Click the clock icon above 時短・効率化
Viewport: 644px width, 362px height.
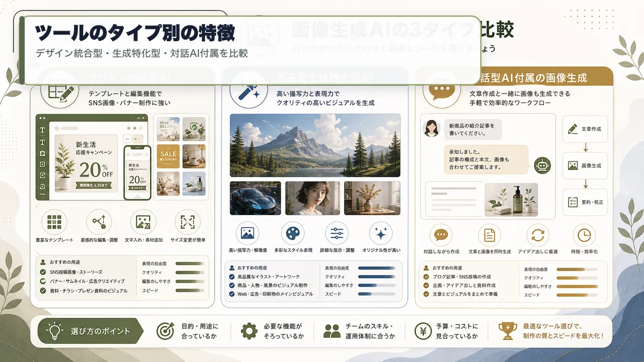[x=584, y=235]
